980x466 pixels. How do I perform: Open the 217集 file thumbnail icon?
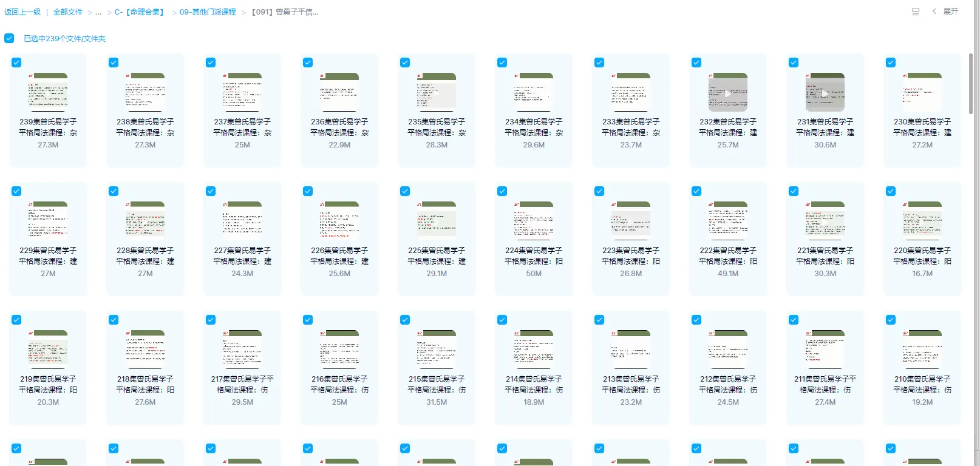tap(242, 349)
